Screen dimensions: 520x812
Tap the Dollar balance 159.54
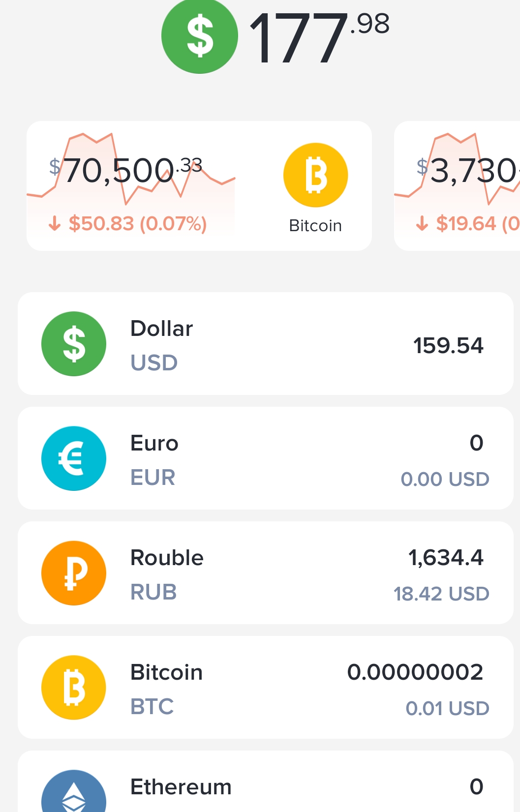coord(448,346)
